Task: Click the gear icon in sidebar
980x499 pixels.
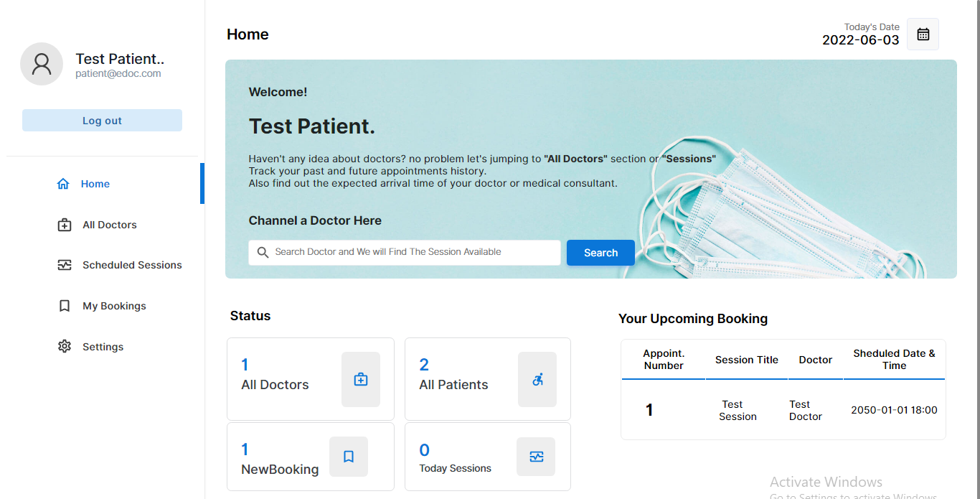Action: tap(65, 347)
